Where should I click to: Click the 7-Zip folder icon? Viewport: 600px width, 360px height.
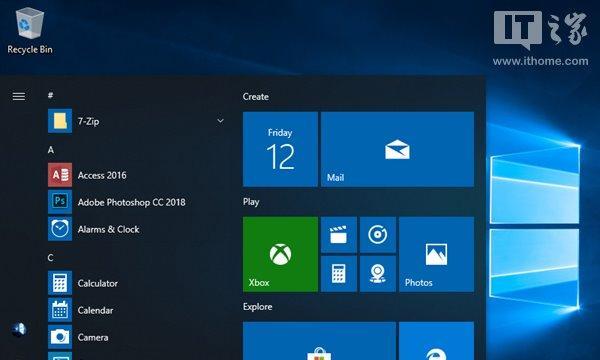point(60,121)
